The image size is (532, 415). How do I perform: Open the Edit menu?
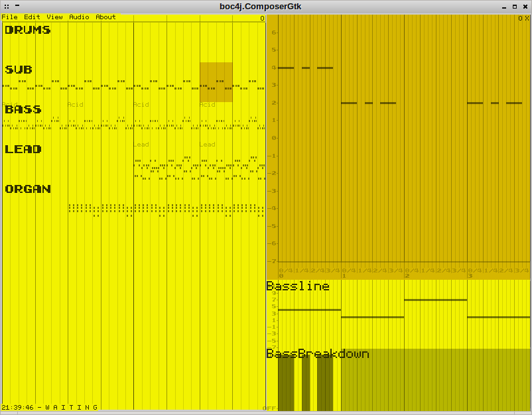click(x=32, y=17)
